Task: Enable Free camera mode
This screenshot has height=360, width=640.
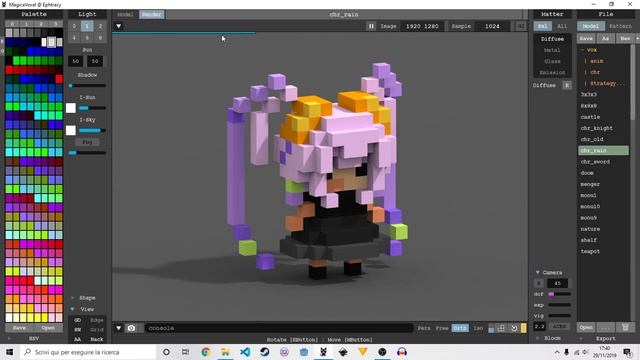Action: point(442,328)
